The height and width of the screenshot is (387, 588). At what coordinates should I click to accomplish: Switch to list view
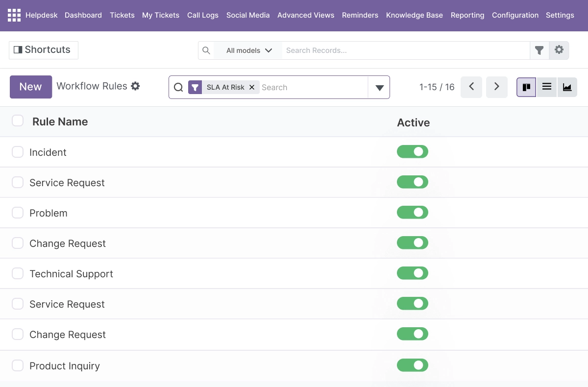(547, 87)
